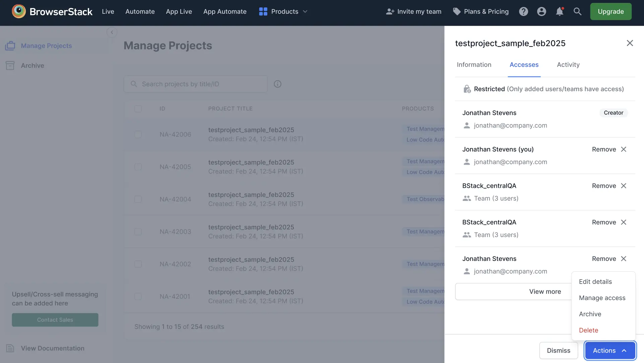
Task: Focus the Search projects by title/ID field
Action: (201, 84)
